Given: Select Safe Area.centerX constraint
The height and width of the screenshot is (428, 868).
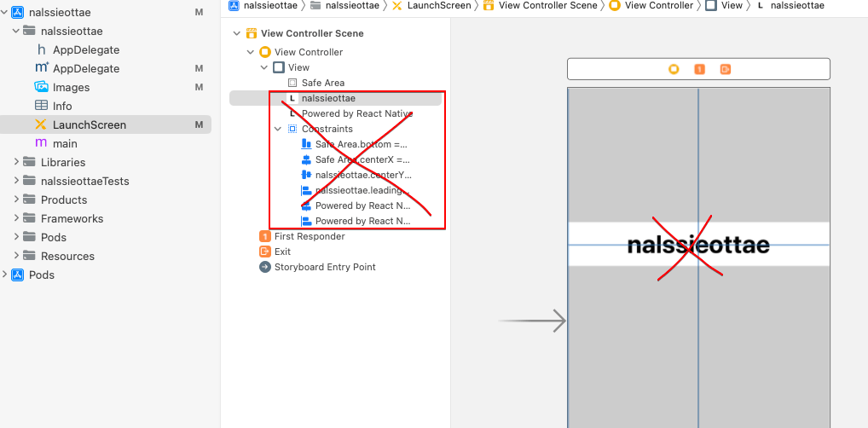Looking at the screenshot, I should coord(362,159).
